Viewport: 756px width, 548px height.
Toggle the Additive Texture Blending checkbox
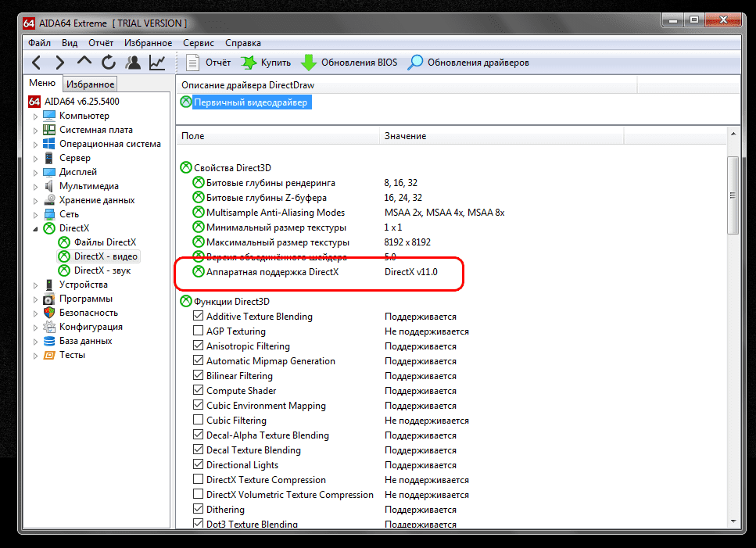pos(198,316)
